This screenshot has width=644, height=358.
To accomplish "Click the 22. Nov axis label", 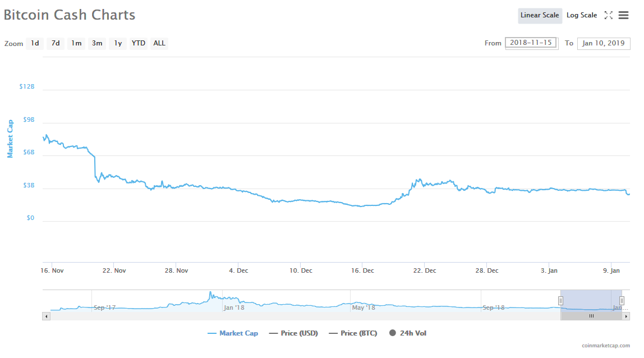I will [x=114, y=270].
